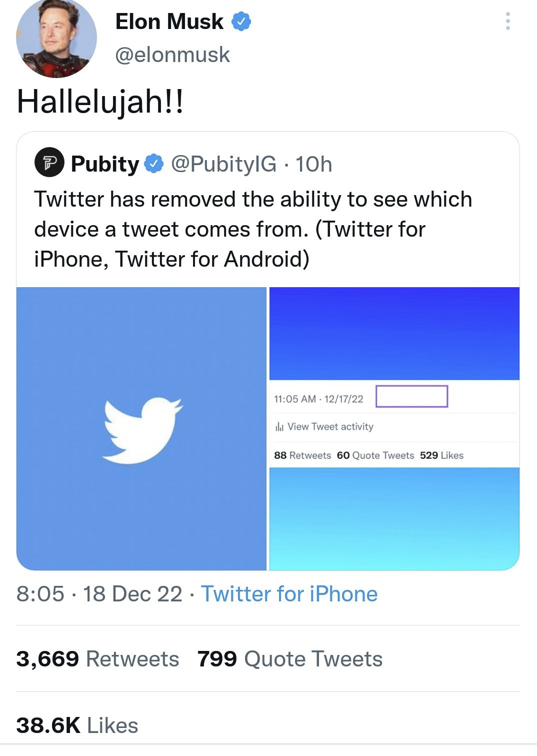Open Elon Musk's profile picture
The height and width of the screenshot is (756, 537).
click(x=56, y=39)
